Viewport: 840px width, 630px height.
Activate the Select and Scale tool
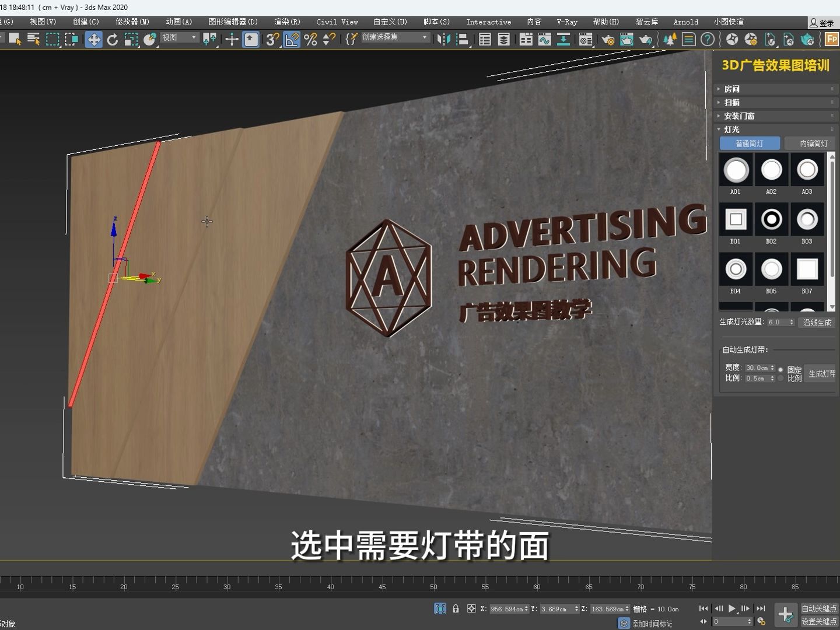point(131,39)
